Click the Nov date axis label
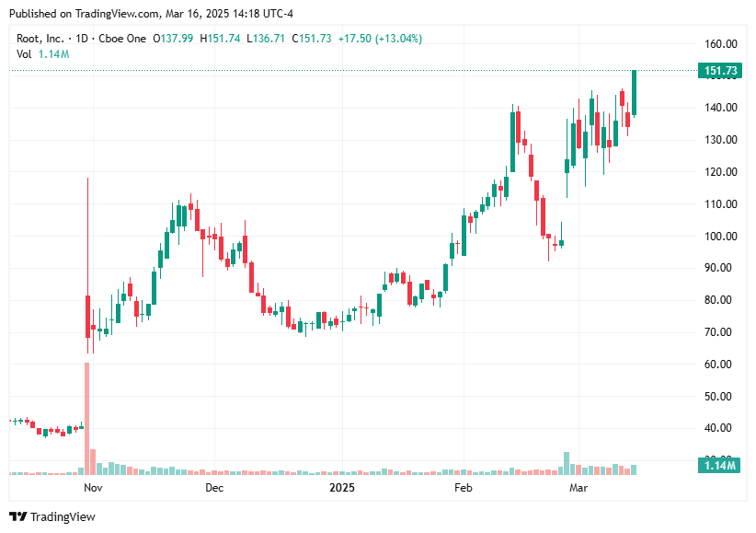Screen dimensions: 756x533 pyautogui.click(x=93, y=488)
